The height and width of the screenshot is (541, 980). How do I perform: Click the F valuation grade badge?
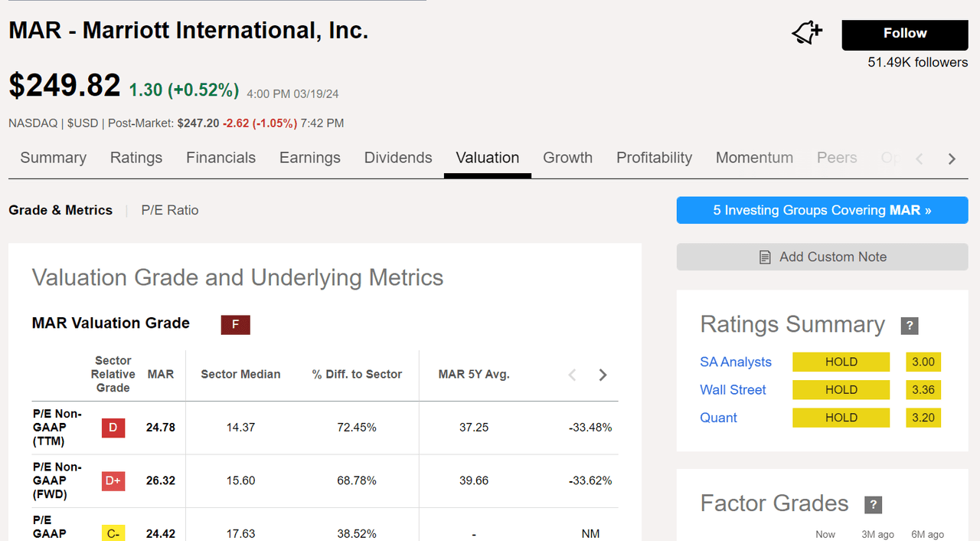click(236, 325)
